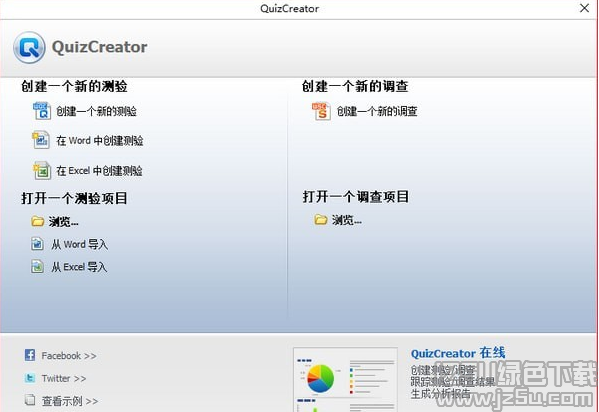Select 在 Excel 中创建测验

[x=99, y=170]
